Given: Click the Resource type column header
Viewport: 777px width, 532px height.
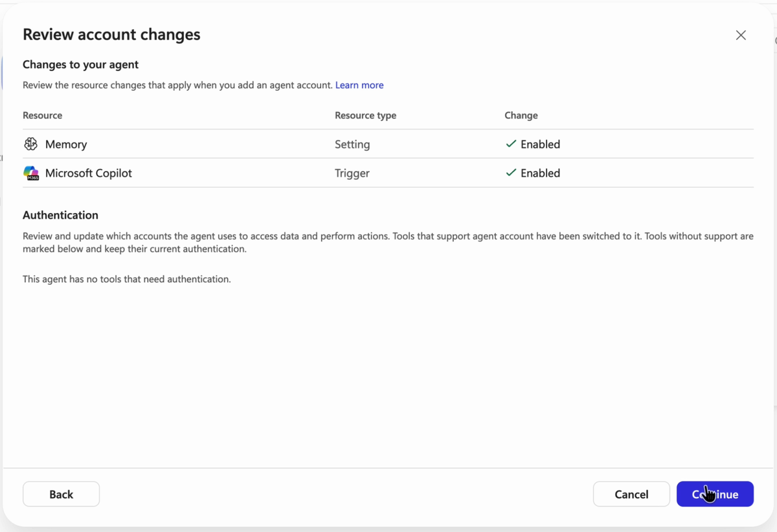Looking at the screenshot, I should [365, 115].
